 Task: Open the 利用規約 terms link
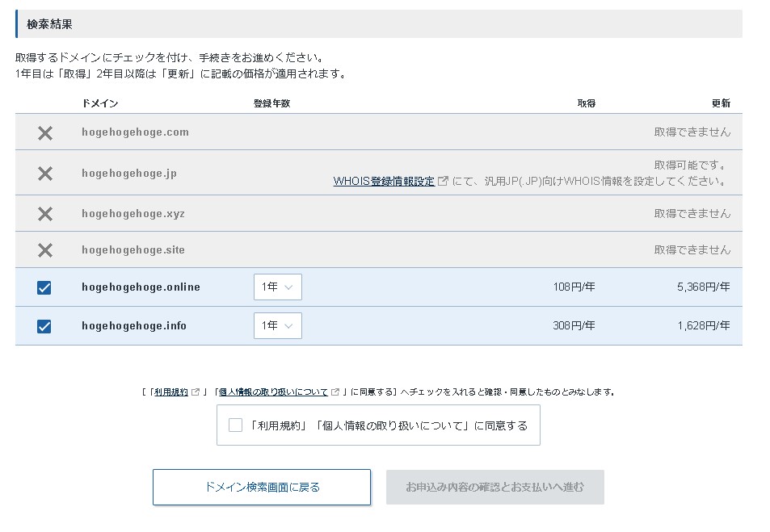point(171,392)
